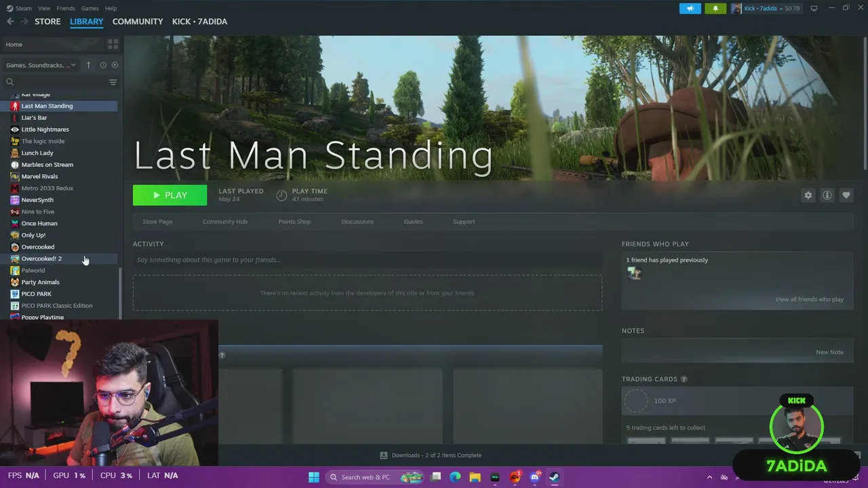The height and width of the screenshot is (488, 868).
Task: Open Games menu
Action: 90,8
